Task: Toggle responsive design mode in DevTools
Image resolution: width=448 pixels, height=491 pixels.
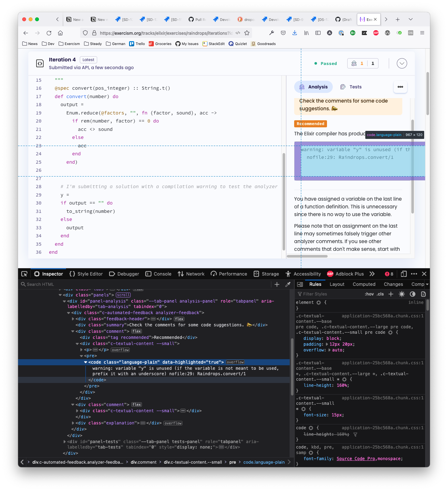Action: tap(403, 274)
